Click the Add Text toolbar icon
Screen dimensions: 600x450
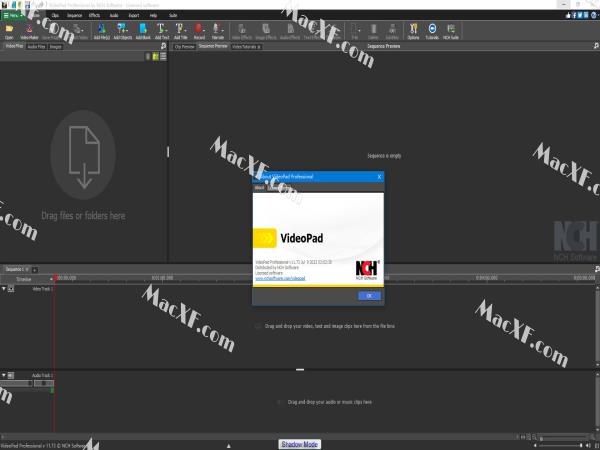pos(161,31)
